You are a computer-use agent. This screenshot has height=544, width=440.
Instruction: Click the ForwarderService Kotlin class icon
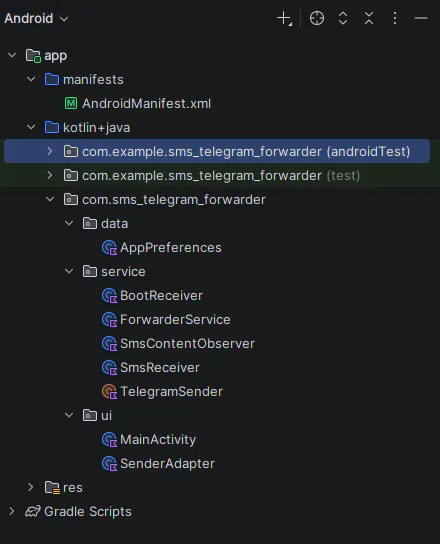[109, 320]
